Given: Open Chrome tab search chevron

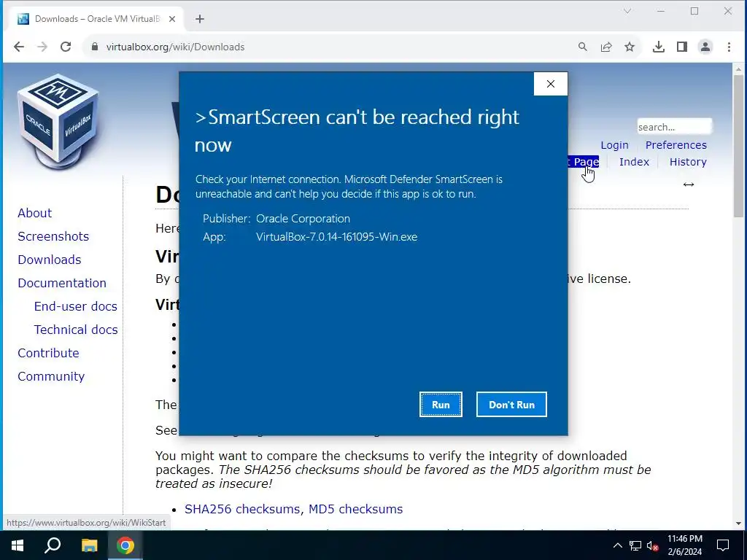Looking at the screenshot, I should click(x=627, y=11).
